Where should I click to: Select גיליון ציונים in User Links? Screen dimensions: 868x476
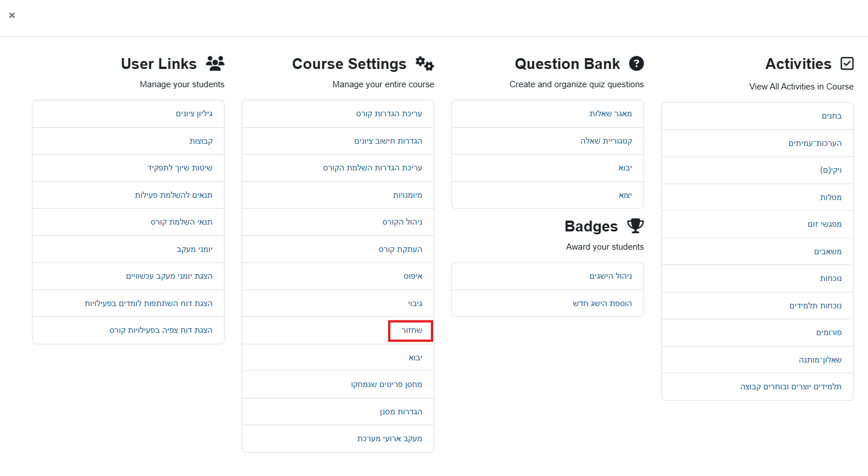(194, 114)
